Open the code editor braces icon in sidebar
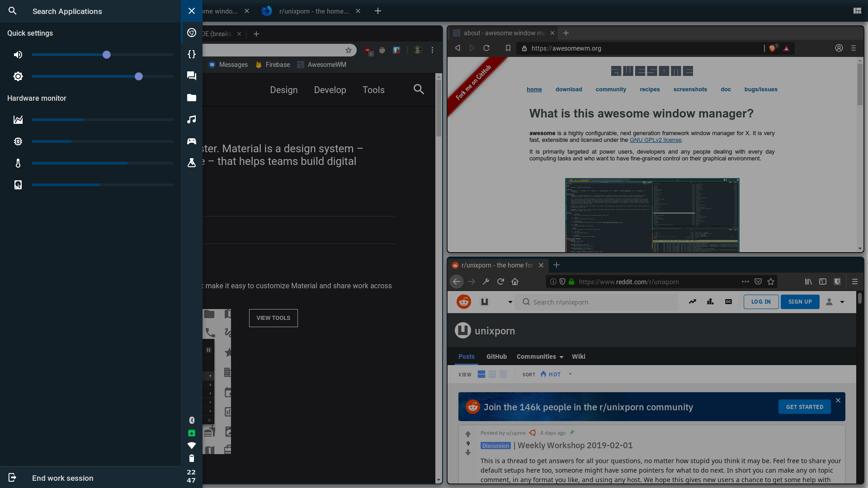This screenshot has height=488, width=868. coord(192,54)
